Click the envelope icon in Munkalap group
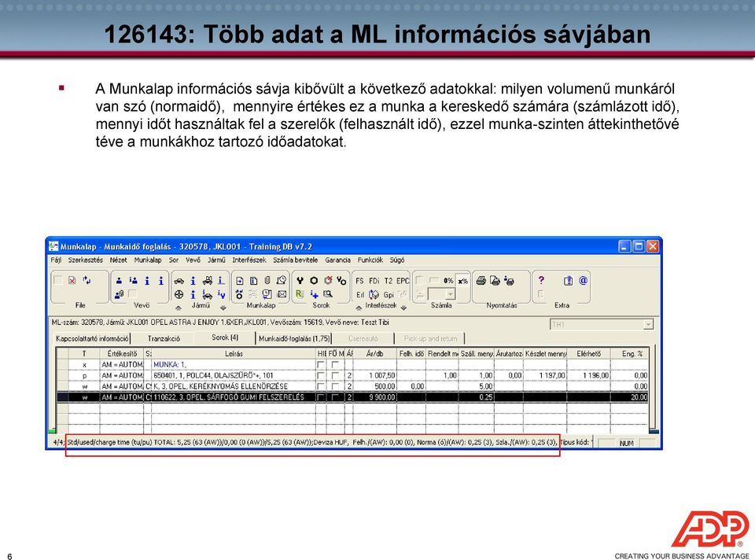The width and height of the screenshot is (755, 560). pyautogui.click(x=282, y=294)
